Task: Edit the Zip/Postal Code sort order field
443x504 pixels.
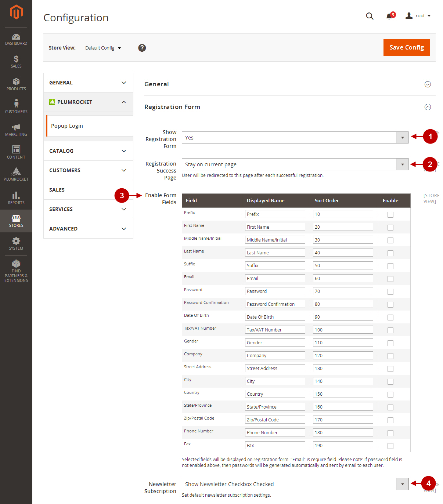Action: tap(343, 420)
